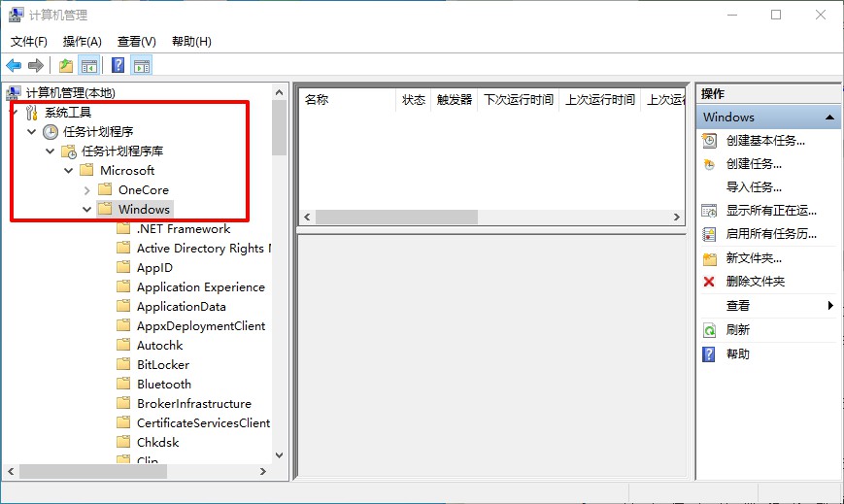Toggle the show/hide console tree icon

click(89, 65)
